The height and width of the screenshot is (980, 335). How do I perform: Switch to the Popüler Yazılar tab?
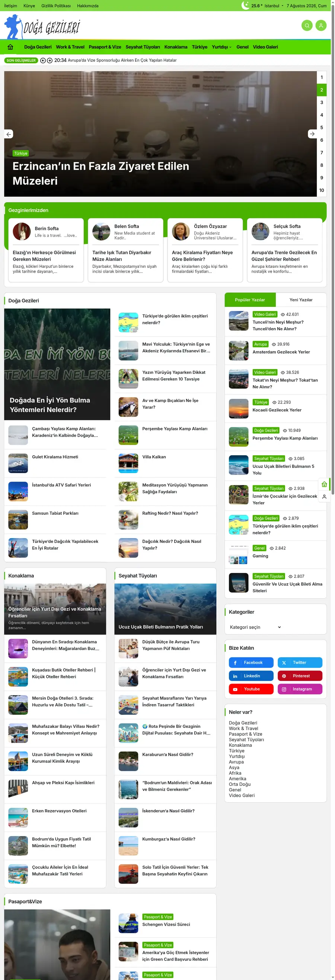[250, 300]
